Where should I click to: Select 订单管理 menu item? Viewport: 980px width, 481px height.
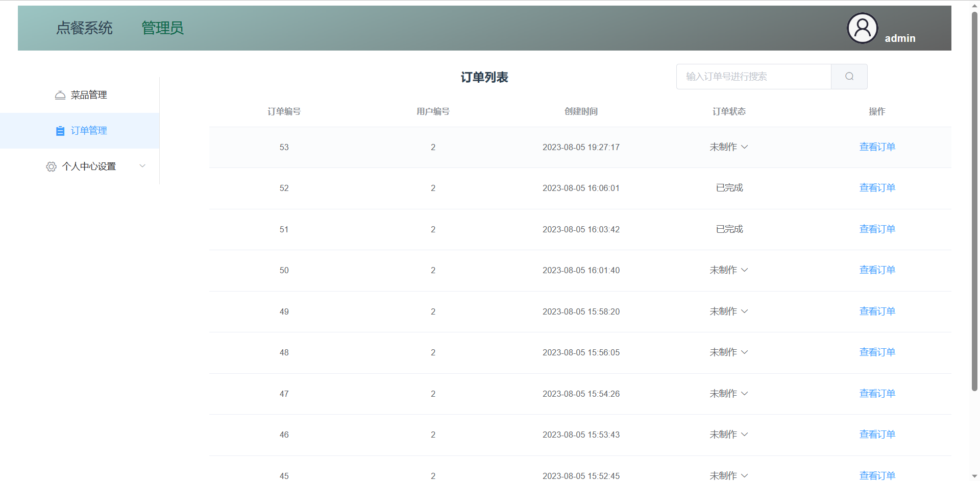coord(80,131)
